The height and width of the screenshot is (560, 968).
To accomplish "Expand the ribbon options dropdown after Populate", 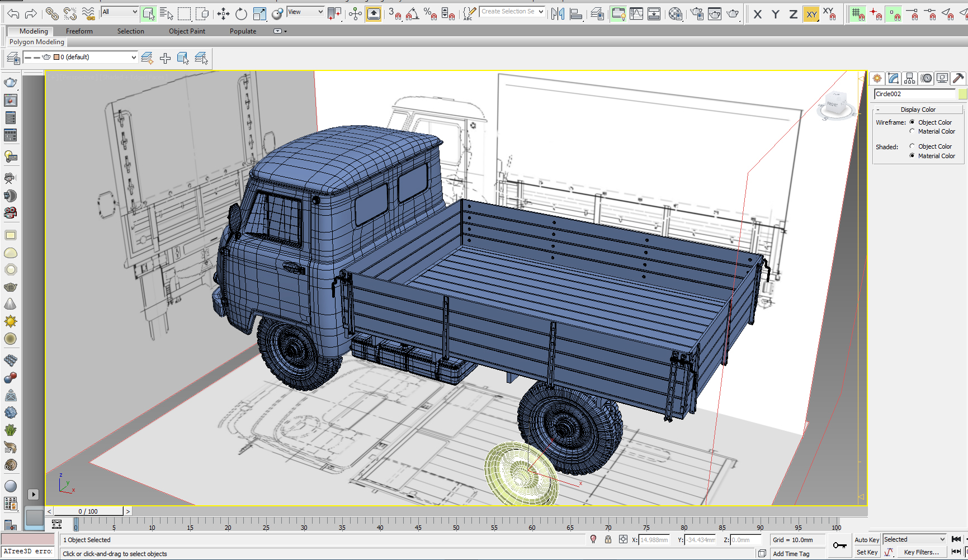I will point(279,31).
